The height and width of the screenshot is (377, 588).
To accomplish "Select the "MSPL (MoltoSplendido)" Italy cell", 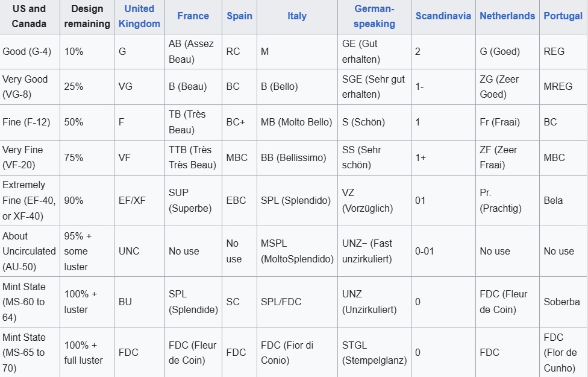I will tap(297, 251).
